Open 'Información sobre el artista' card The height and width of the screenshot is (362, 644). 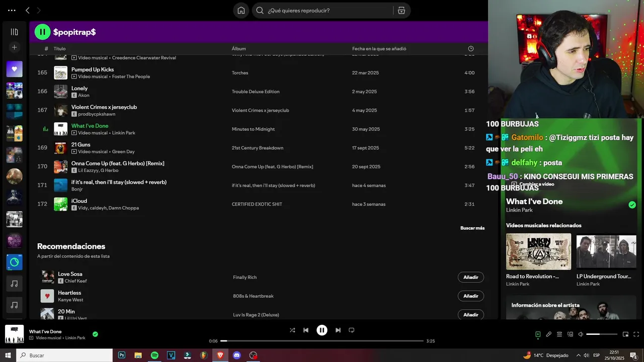[571, 308]
